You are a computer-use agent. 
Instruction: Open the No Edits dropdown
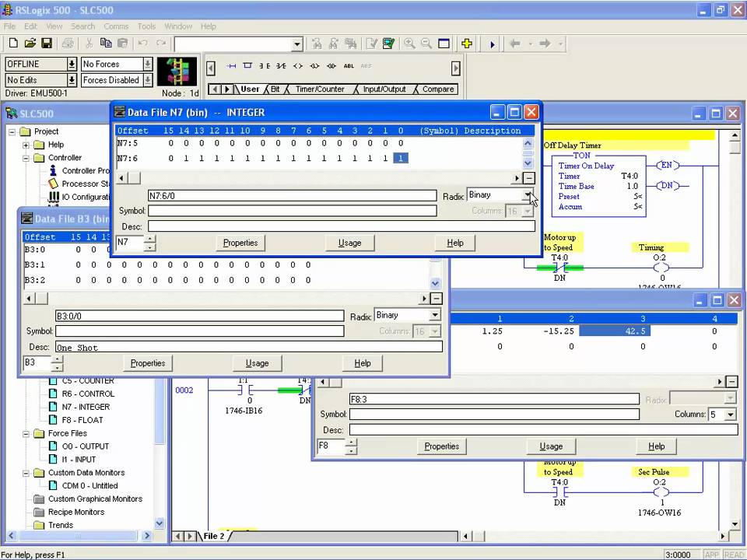click(72, 80)
